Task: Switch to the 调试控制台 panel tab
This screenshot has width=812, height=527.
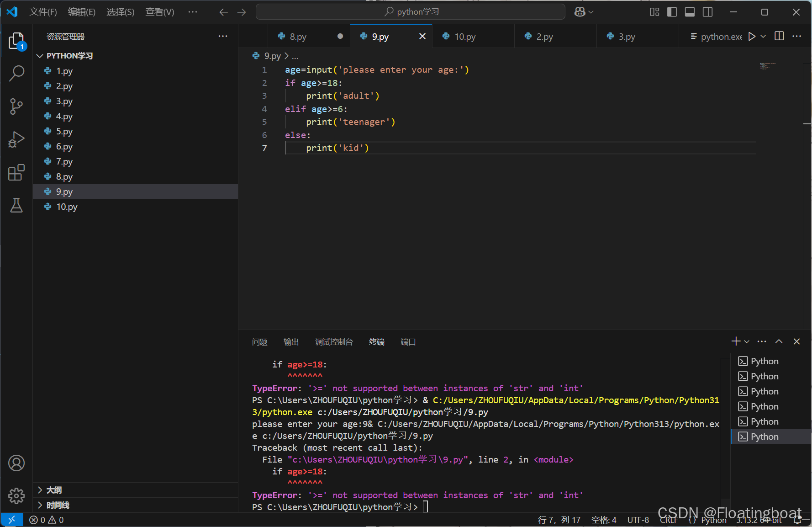Action: pyautogui.click(x=334, y=342)
